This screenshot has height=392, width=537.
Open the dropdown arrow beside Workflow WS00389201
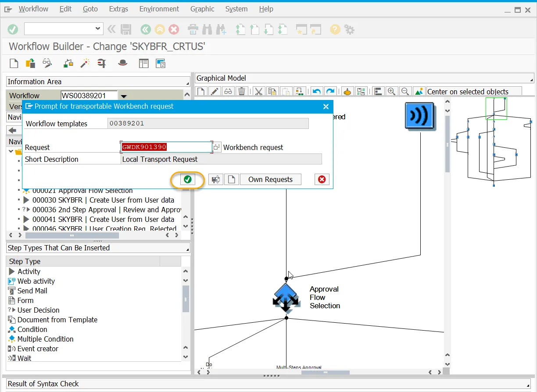(x=124, y=96)
